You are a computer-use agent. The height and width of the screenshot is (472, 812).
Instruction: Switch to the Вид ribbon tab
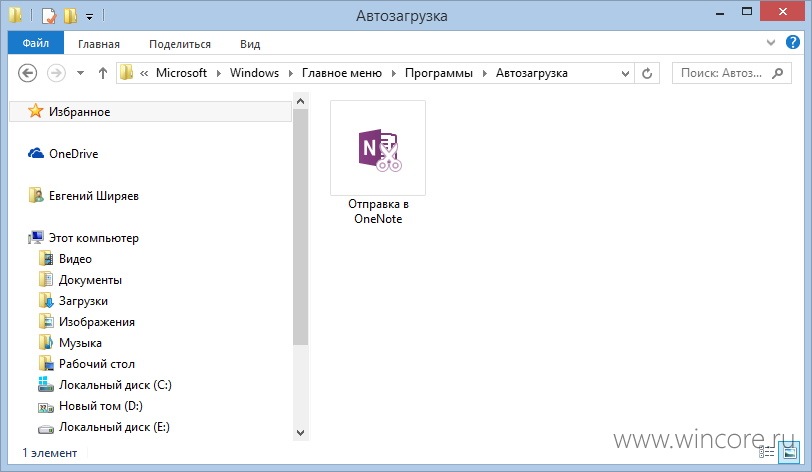(250, 44)
